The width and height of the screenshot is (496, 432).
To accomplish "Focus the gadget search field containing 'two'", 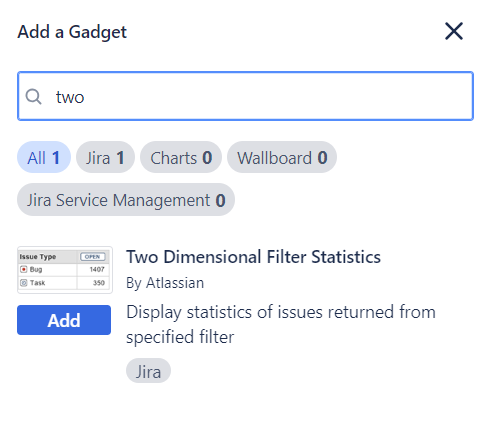I will point(245,96).
